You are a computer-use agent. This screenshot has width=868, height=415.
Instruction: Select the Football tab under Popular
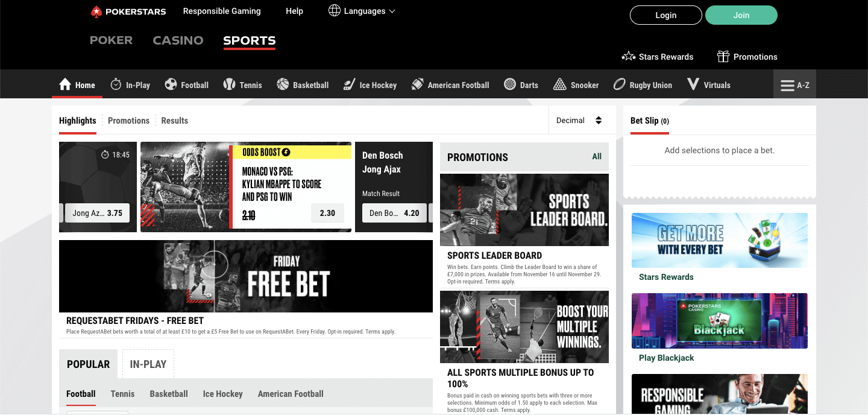(x=81, y=394)
